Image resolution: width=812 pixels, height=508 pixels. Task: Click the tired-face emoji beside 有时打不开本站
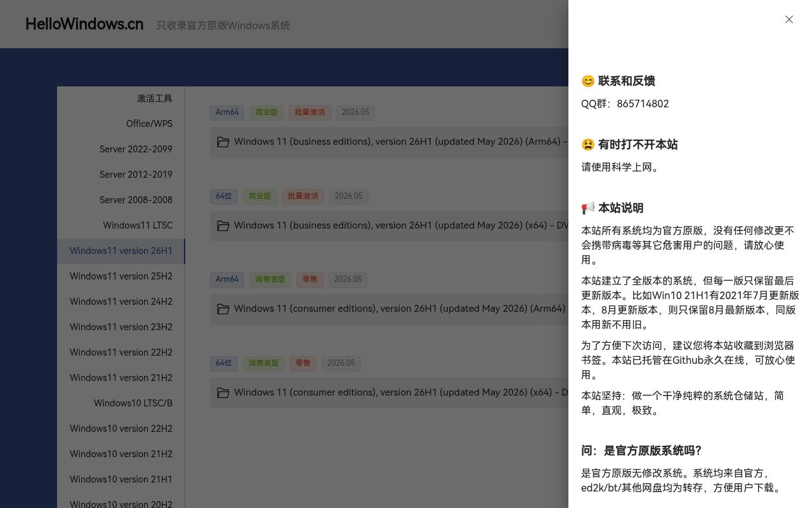(x=588, y=145)
